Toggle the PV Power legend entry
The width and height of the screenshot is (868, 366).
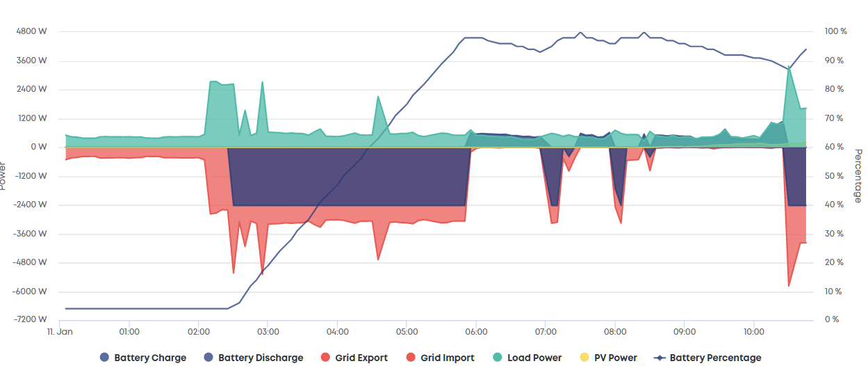point(608,358)
